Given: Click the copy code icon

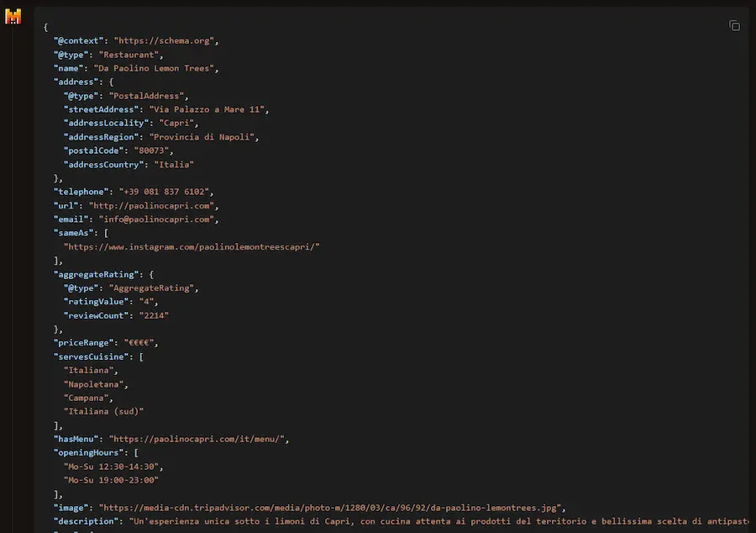Looking at the screenshot, I should [x=734, y=25].
